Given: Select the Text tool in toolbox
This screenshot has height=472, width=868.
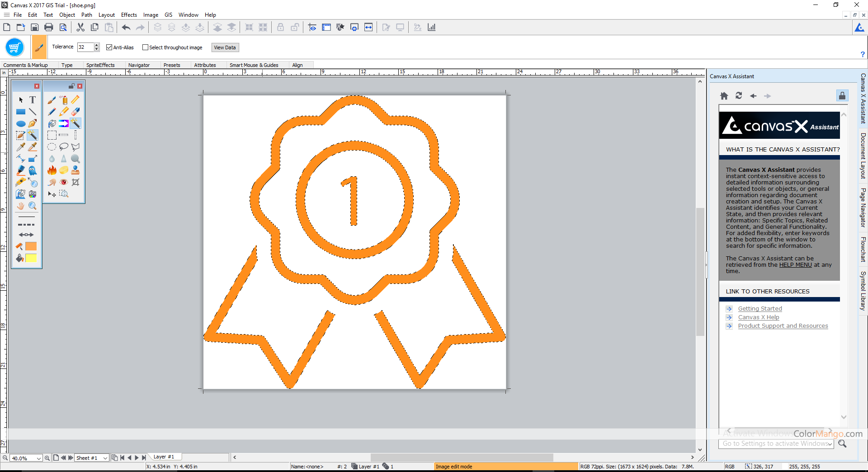Looking at the screenshot, I should click(33, 100).
